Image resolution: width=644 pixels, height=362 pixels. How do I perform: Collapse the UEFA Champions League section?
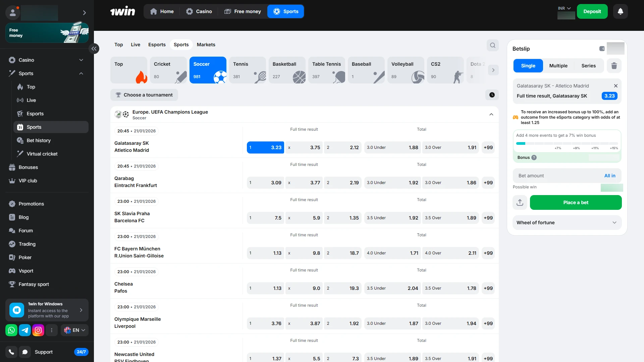[x=491, y=115]
